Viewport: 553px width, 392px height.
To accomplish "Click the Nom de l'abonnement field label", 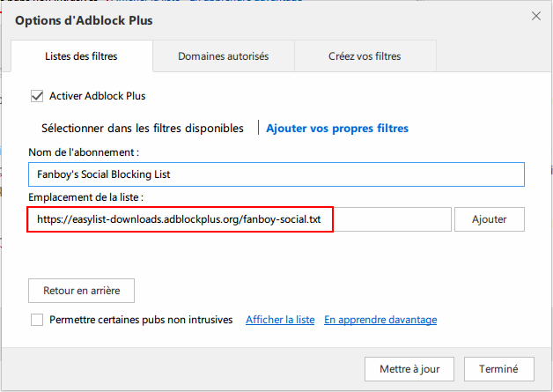I will (84, 152).
